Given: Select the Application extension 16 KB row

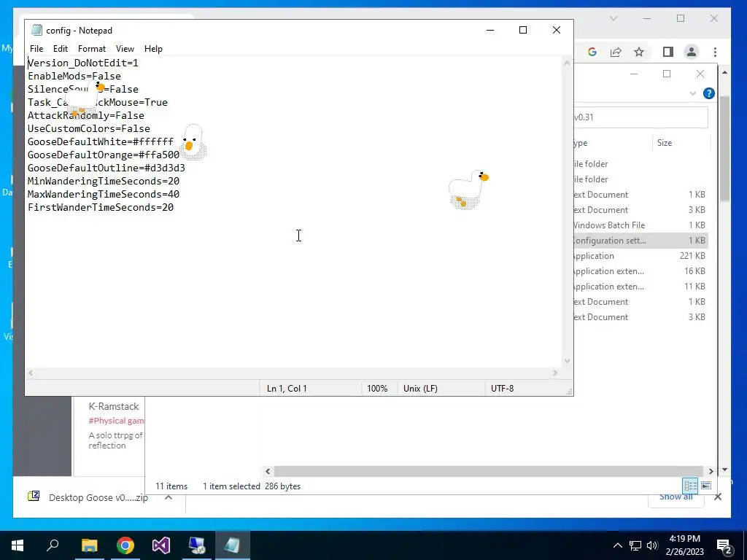Looking at the screenshot, I should pos(640,271).
